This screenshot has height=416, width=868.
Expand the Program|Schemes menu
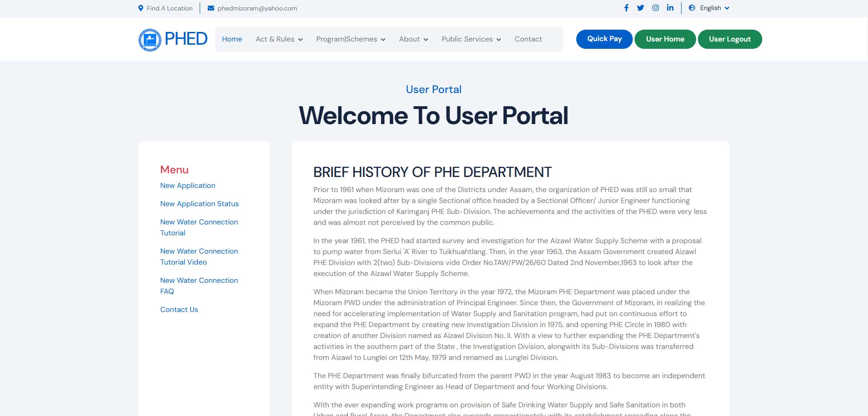point(351,39)
